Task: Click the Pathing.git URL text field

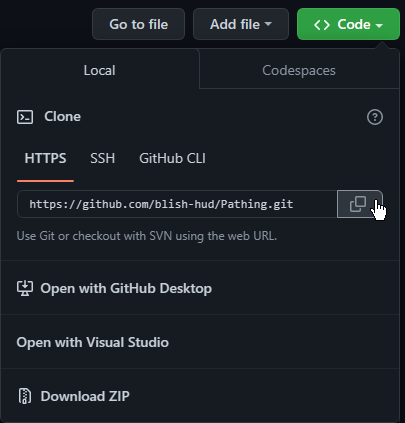Action: (x=177, y=204)
